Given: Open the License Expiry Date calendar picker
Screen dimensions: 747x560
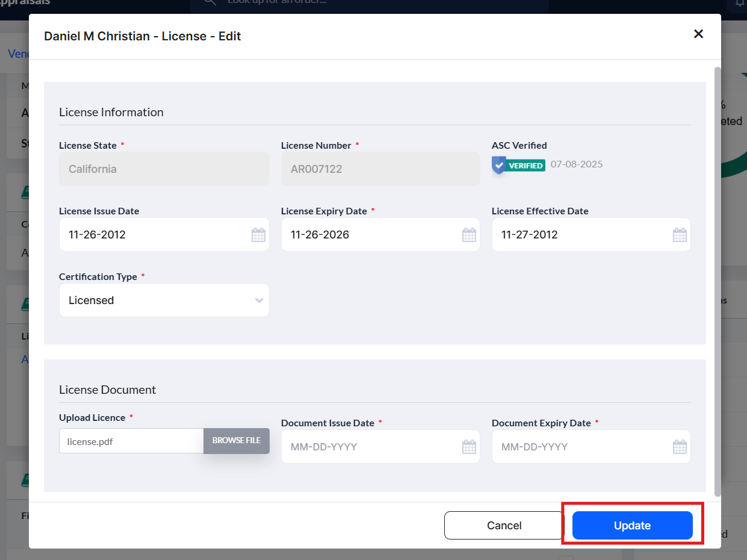Looking at the screenshot, I should (469, 234).
